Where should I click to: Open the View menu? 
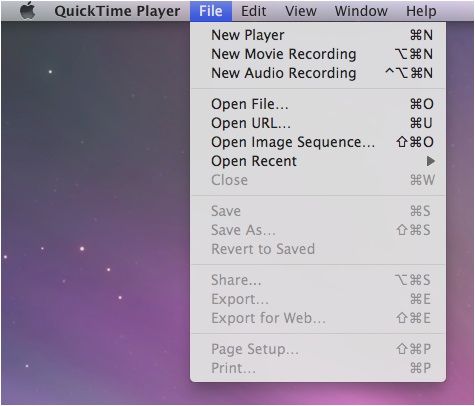[x=301, y=11]
